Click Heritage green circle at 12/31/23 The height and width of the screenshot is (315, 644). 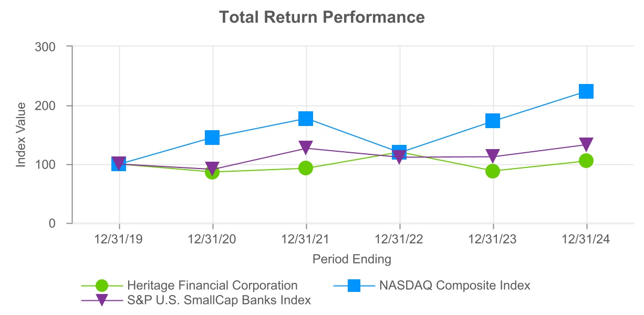click(493, 171)
